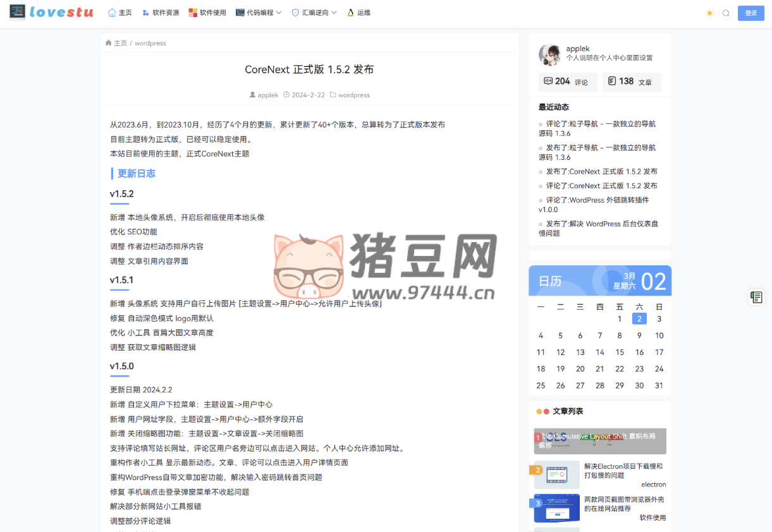Click the Electron article thumbnail
772x532 pixels.
(x=556, y=475)
